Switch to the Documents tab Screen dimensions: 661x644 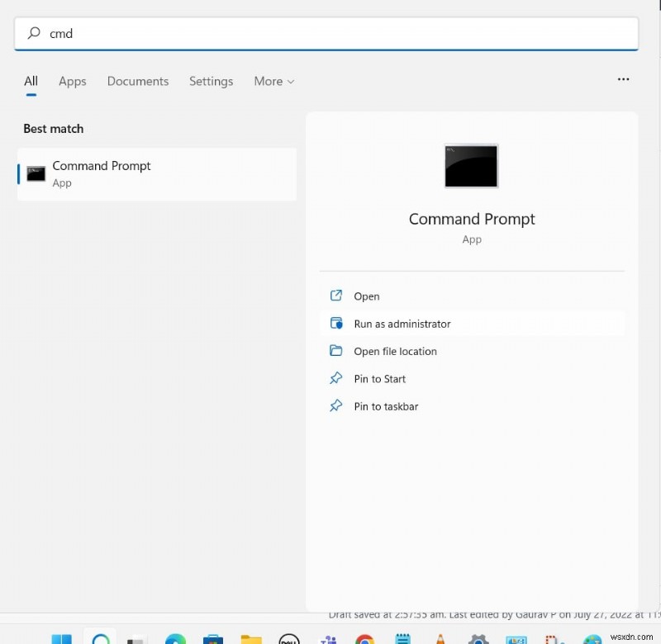pyautogui.click(x=137, y=81)
